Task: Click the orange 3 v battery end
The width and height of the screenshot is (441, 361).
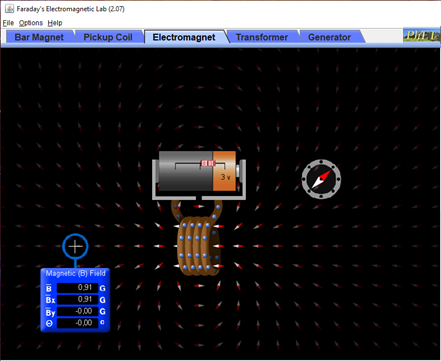Action: tap(224, 171)
